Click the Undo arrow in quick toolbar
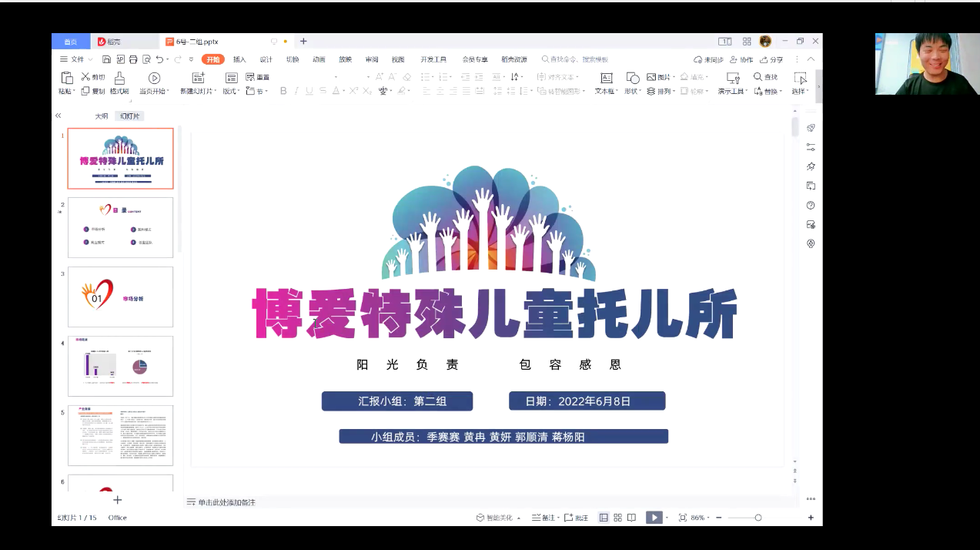Viewport: 980px width, 550px height. point(159,59)
